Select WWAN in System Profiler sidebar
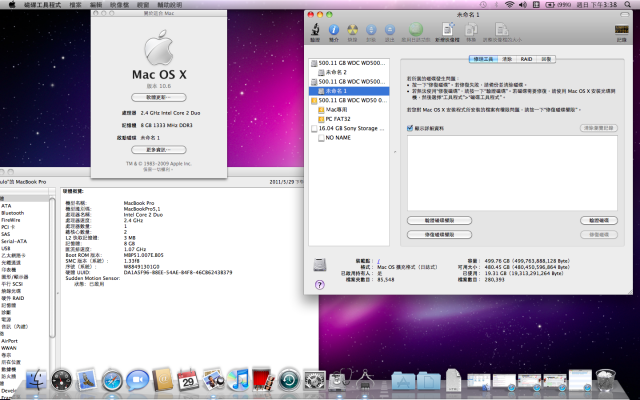 (9, 348)
